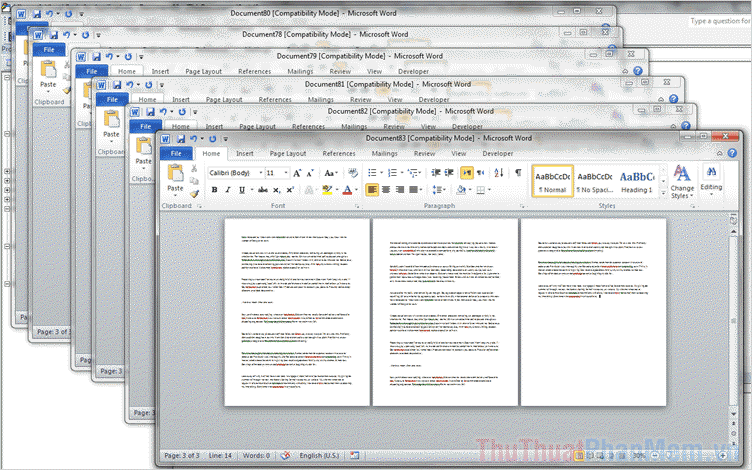The height and width of the screenshot is (470, 752).
Task: Toggle left-to-right text direction
Action: point(466,173)
